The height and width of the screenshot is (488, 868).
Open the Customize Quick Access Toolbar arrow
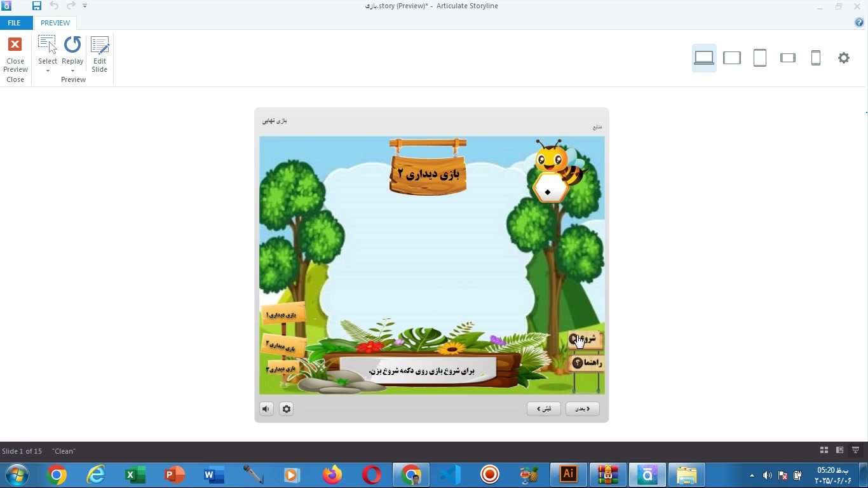[x=85, y=6]
